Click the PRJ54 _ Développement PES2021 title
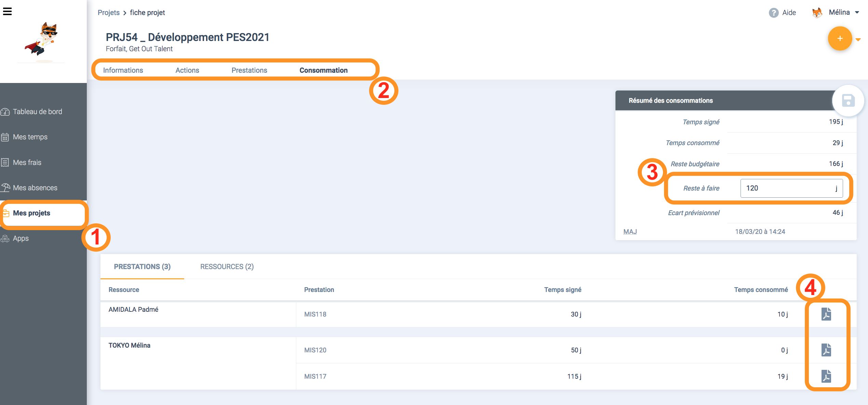 coord(187,37)
